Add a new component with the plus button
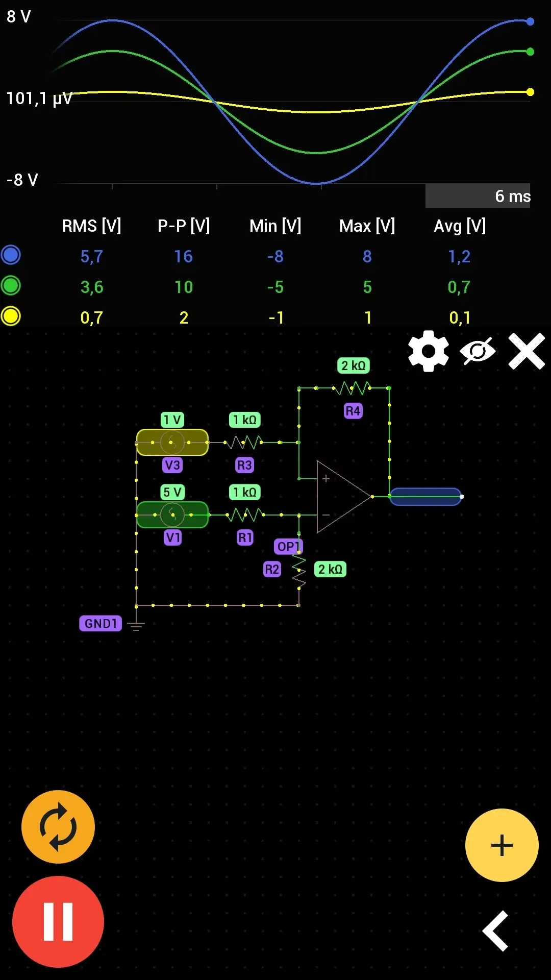The image size is (551, 980). tap(502, 845)
